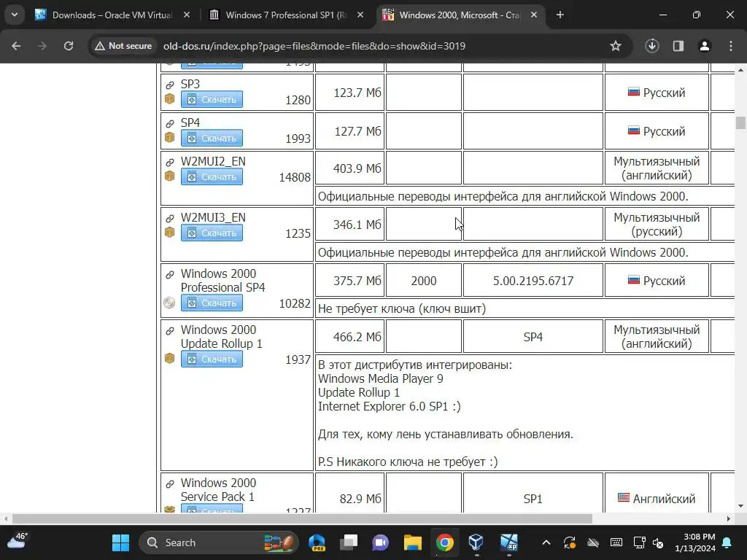The image size is (747, 560).
Task: Select download count 14808
Action: tap(295, 177)
